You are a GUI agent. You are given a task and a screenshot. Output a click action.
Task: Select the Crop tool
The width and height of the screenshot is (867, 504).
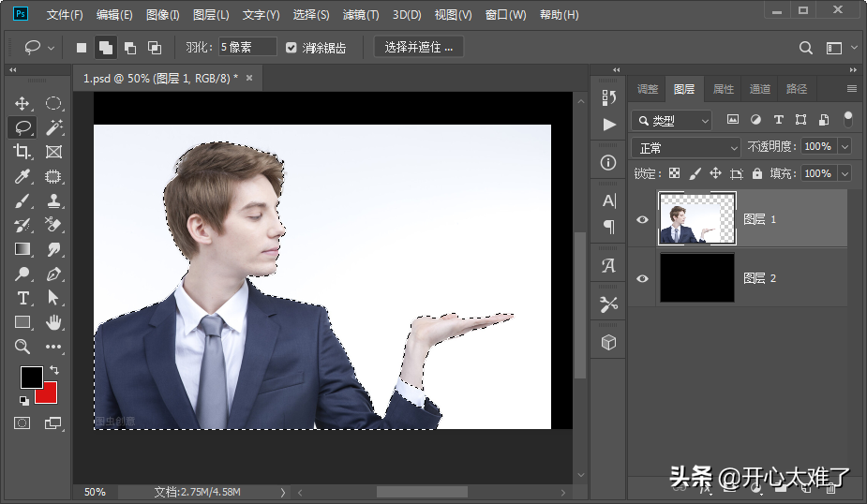22,152
